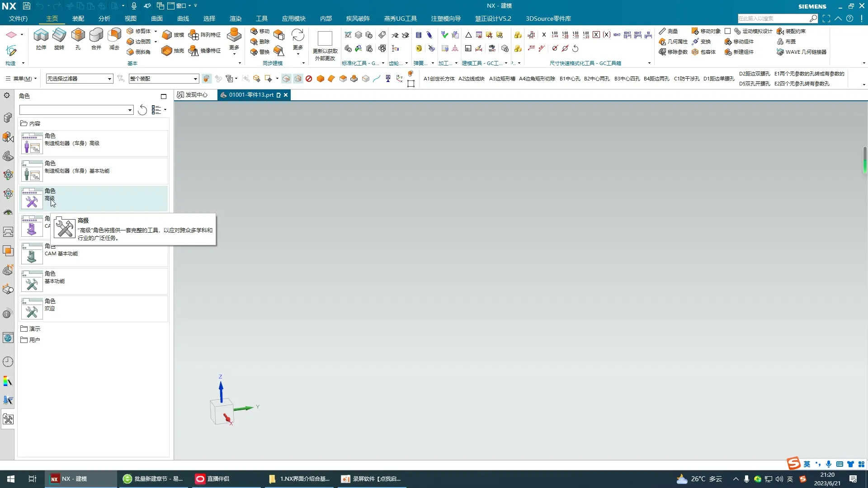Toggle the highlighted assembly cube selection button
Image resolution: width=868 pixels, height=488 pixels.
click(x=207, y=79)
